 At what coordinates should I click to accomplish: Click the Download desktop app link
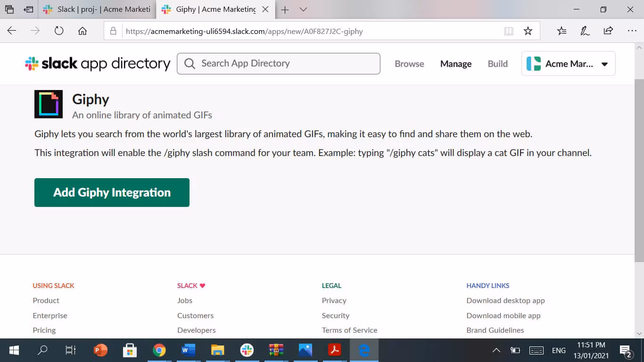click(506, 300)
